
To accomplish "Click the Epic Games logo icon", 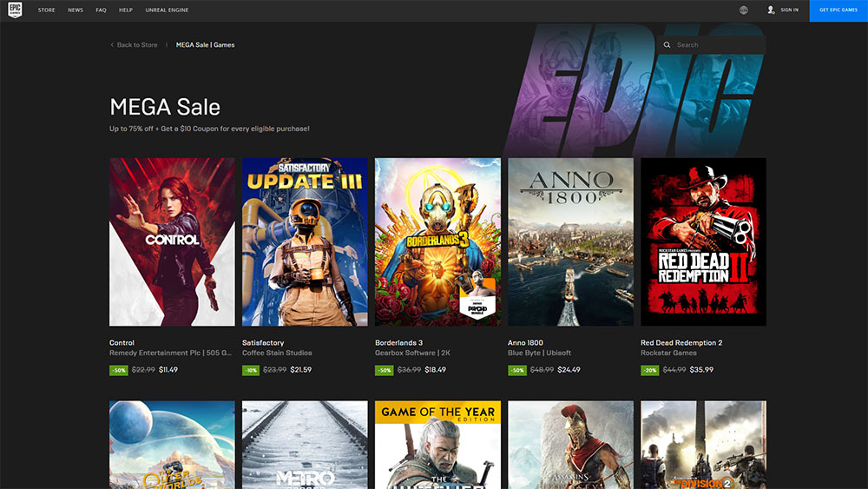I will pos(15,10).
